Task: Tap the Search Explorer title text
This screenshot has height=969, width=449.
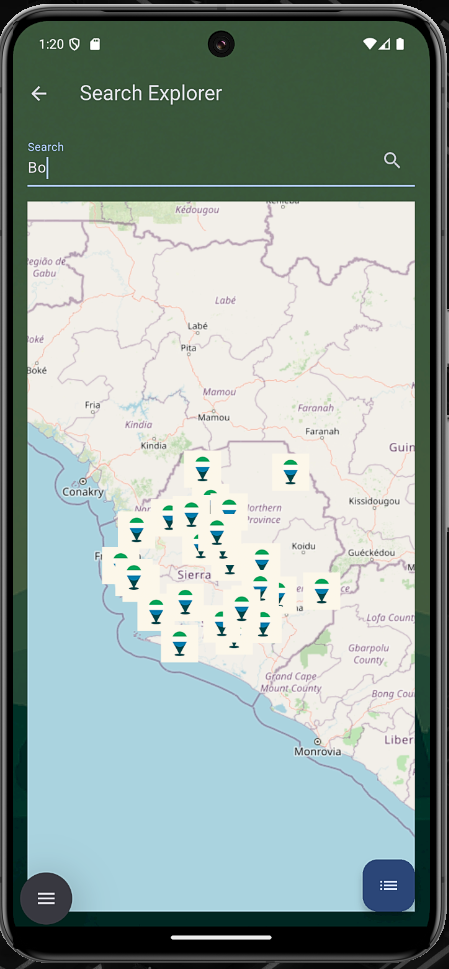Action: [151, 93]
